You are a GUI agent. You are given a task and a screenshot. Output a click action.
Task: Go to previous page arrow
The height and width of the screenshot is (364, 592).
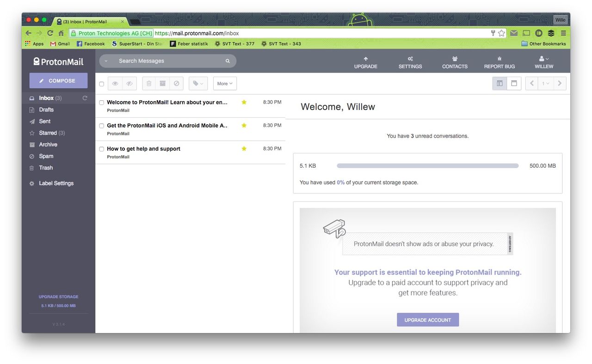(532, 84)
